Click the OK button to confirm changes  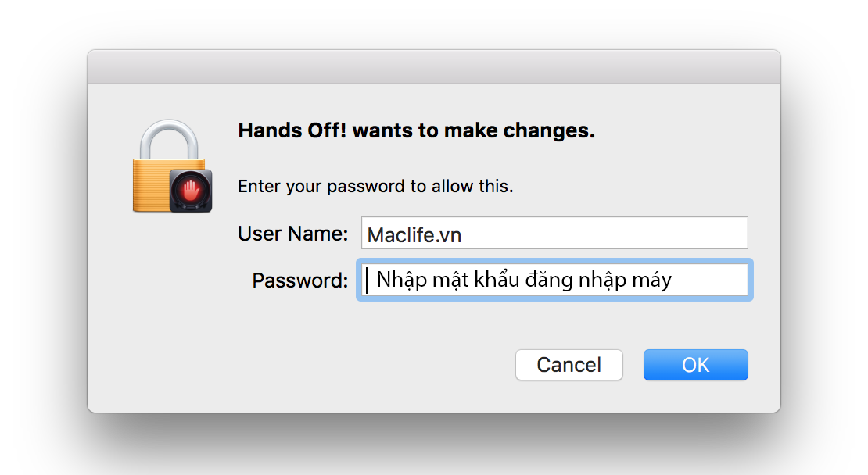[x=695, y=364]
